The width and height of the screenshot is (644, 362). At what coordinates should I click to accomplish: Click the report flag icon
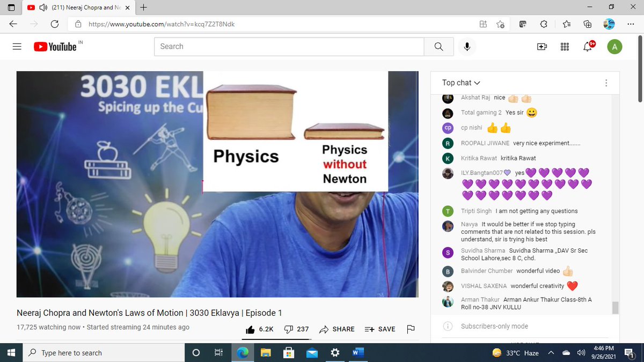[411, 329]
